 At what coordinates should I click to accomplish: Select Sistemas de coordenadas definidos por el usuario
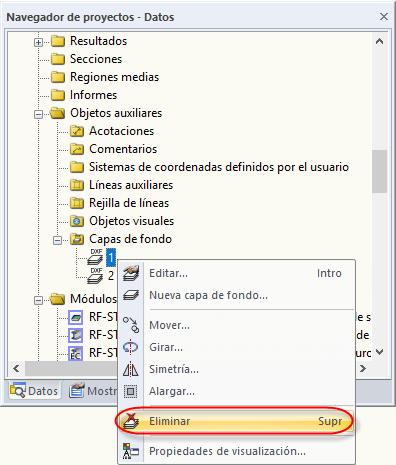pos(219,167)
